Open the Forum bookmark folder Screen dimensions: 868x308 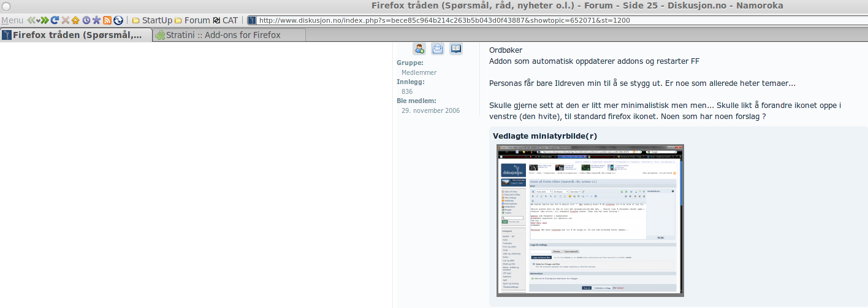[x=192, y=20]
